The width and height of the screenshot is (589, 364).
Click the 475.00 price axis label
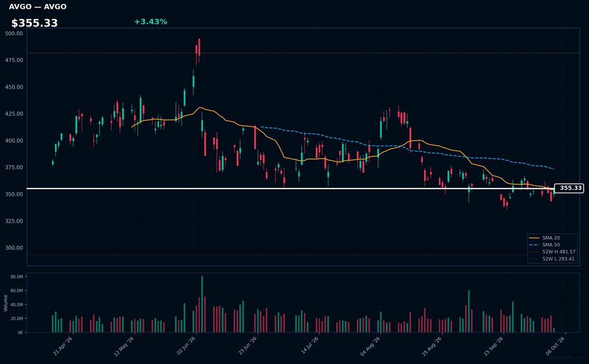[14, 60]
